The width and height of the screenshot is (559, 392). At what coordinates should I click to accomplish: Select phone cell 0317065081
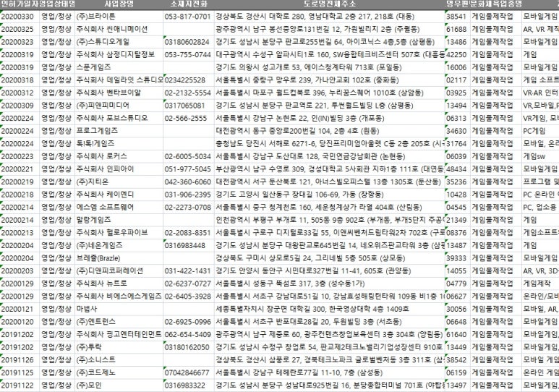coord(189,106)
